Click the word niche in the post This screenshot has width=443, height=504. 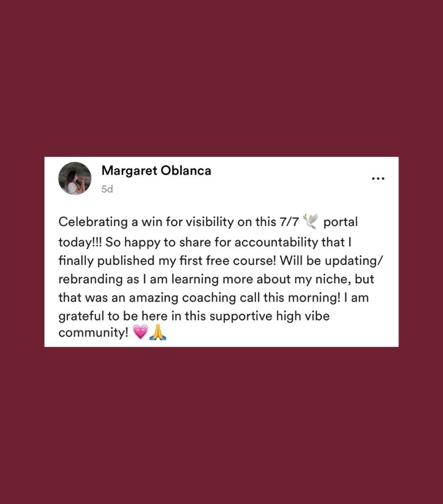[x=332, y=279]
